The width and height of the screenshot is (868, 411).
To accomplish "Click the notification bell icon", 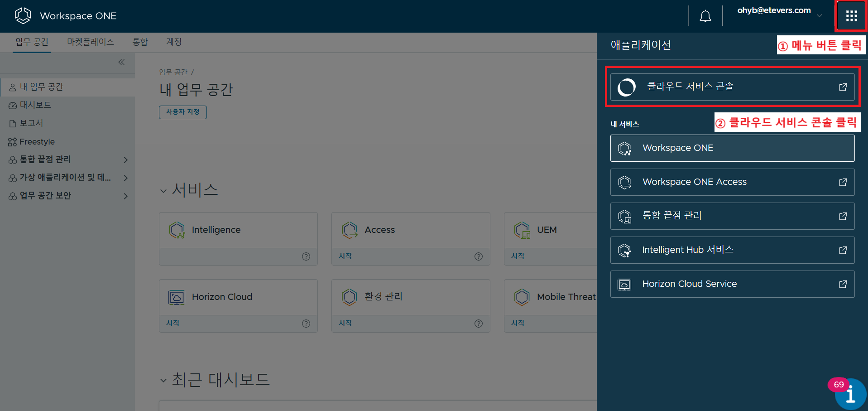I will (x=705, y=15).
